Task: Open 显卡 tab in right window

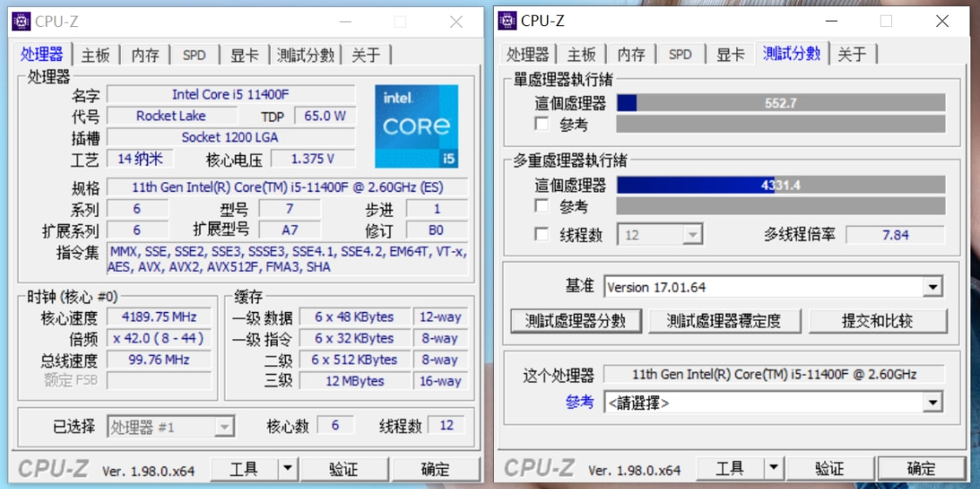Action: [730, 55]
